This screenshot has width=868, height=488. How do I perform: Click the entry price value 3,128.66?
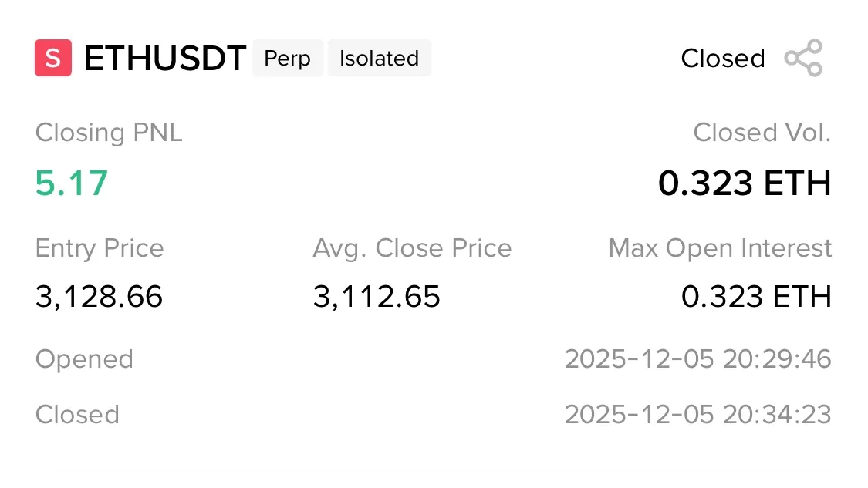pos(100,296)
